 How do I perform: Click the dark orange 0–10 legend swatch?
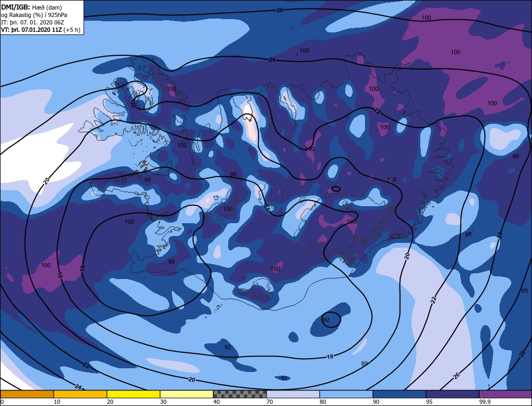27,394
